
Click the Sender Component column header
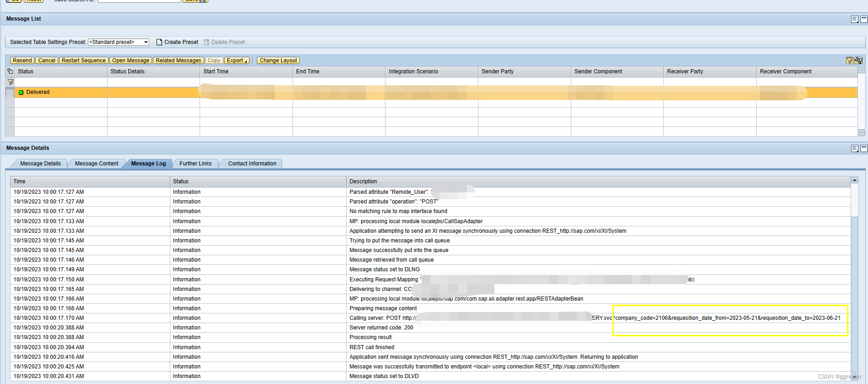617,71
